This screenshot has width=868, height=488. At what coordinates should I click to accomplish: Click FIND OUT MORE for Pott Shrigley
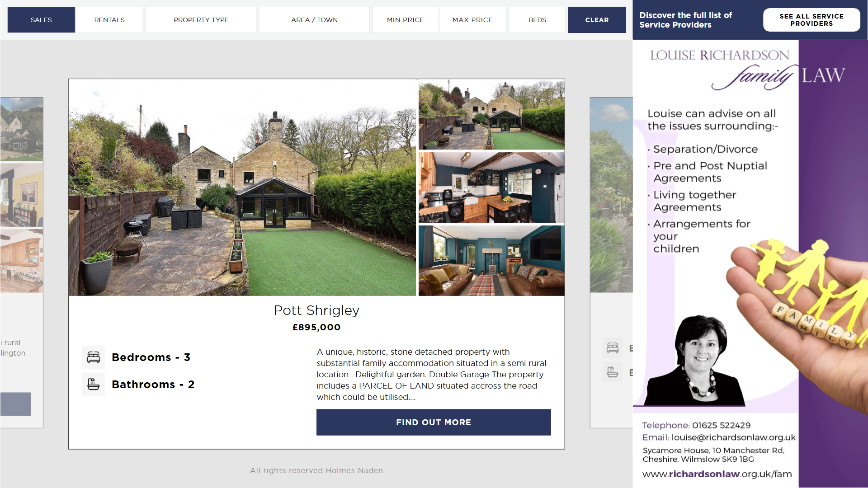click(434, 422)
